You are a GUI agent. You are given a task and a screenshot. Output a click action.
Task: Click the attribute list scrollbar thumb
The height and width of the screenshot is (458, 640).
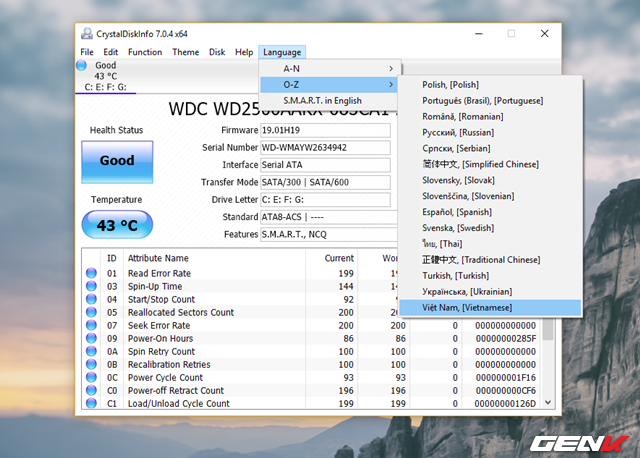tap(548, 329)
